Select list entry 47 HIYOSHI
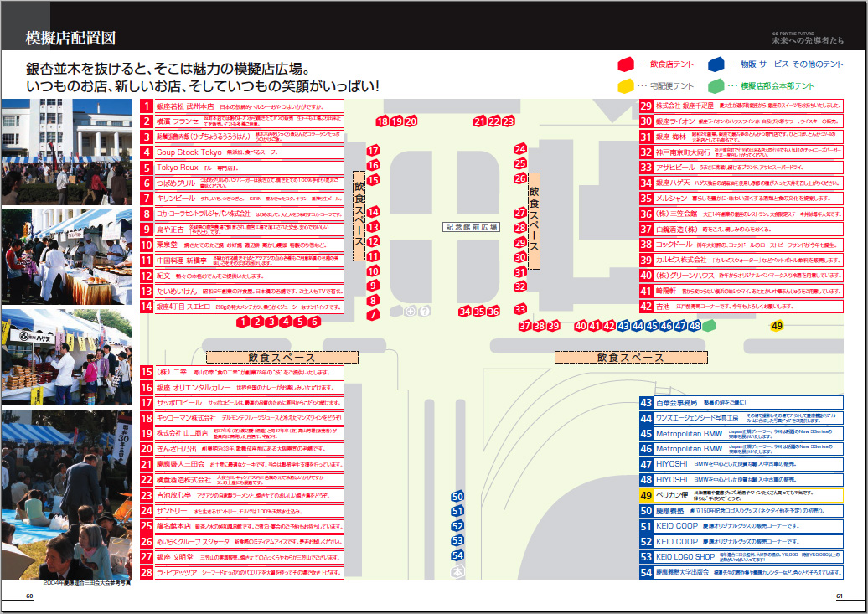Viewport: 868px width, 614px height. (741, 464)
